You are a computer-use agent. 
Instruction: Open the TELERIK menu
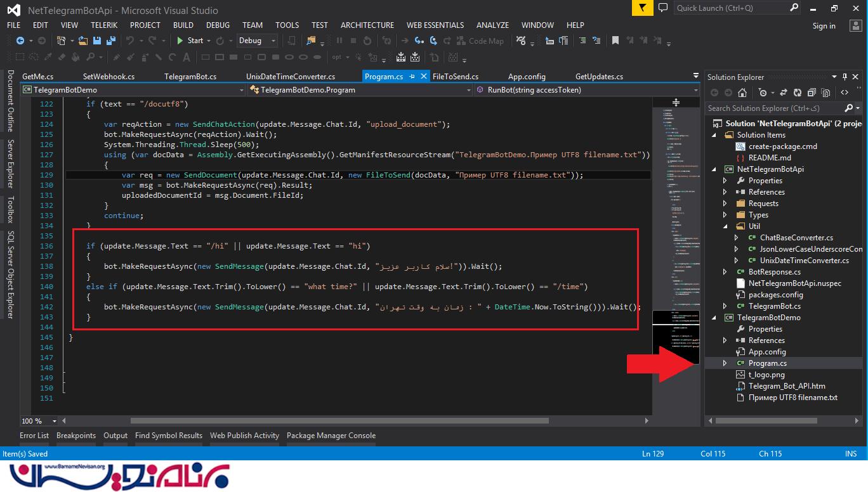103,25
